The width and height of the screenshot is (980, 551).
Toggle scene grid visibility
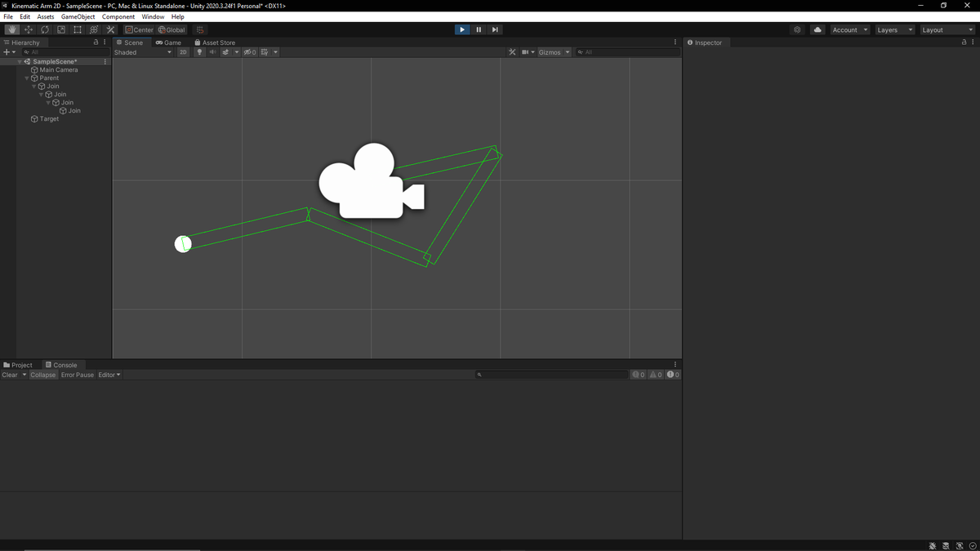pos(265,52)
